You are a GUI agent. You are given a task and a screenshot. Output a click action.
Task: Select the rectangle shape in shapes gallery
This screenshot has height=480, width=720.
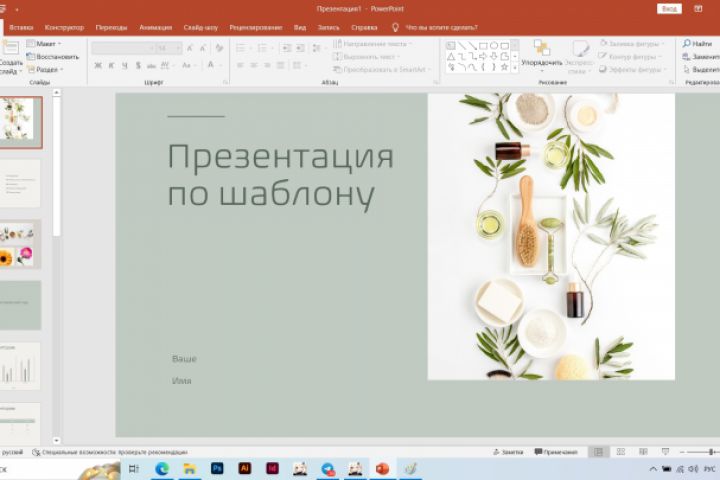(483, 46)
